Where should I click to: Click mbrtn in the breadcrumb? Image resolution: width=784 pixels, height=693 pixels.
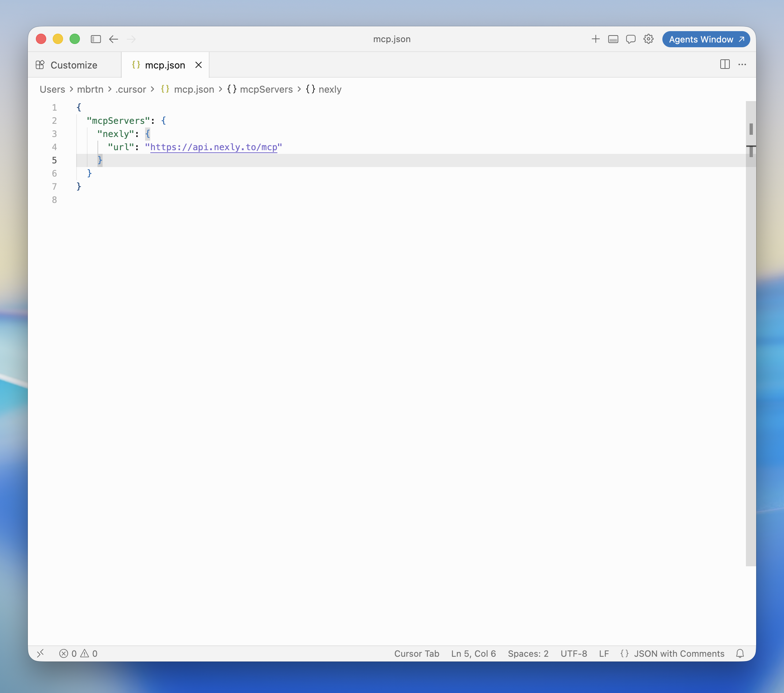(90, 89)
